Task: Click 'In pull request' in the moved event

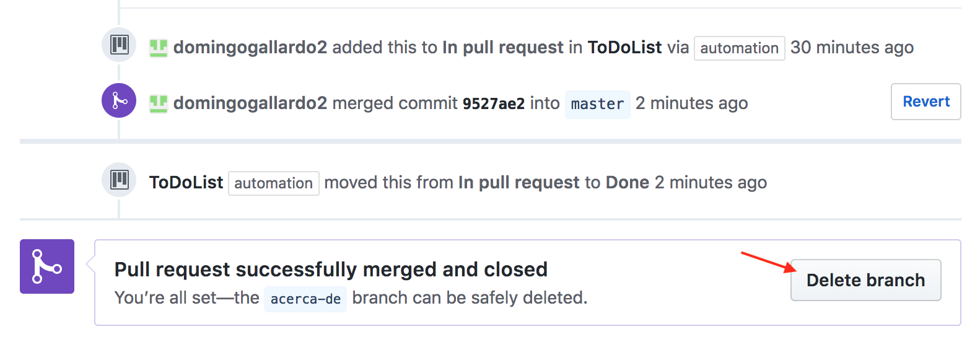Action: point(518,183)
